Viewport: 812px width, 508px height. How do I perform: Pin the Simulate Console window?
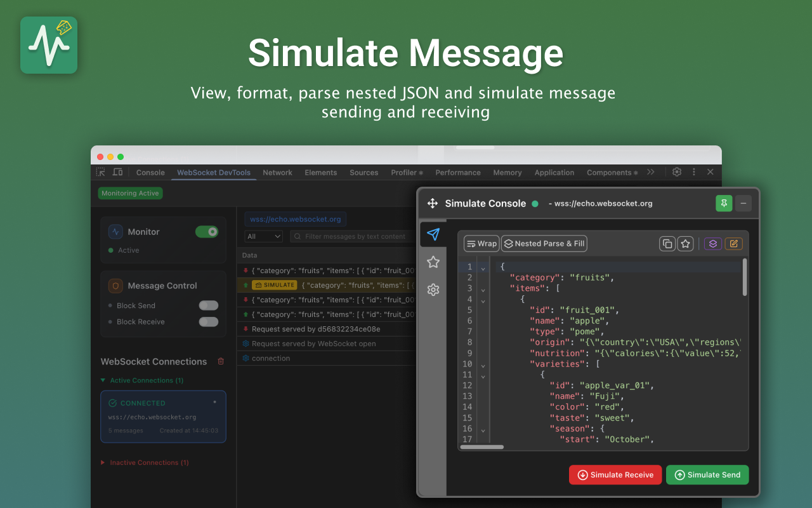pyautogui.click(x=724, y=203)
